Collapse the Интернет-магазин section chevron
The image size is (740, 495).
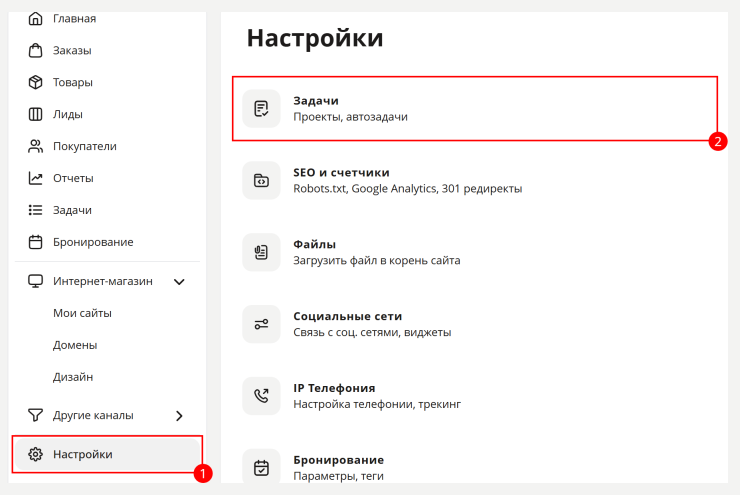tap(179, 282)
